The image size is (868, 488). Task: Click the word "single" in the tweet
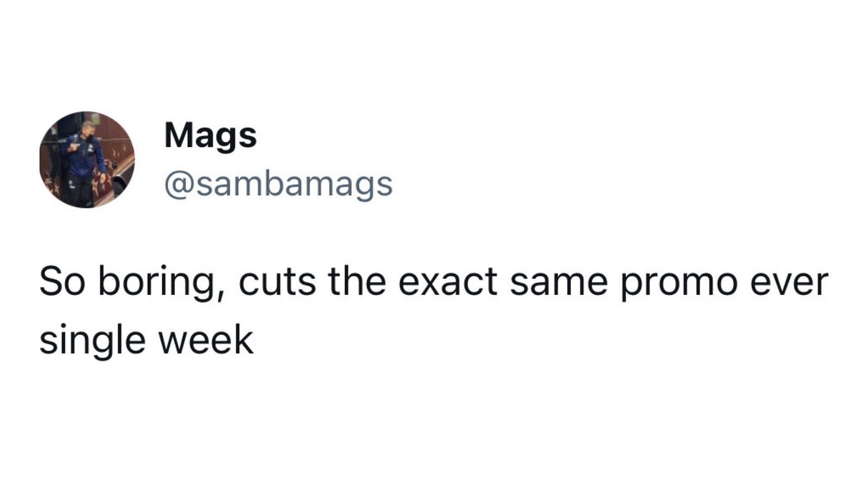pyautogui.click(x=93, y=341)
